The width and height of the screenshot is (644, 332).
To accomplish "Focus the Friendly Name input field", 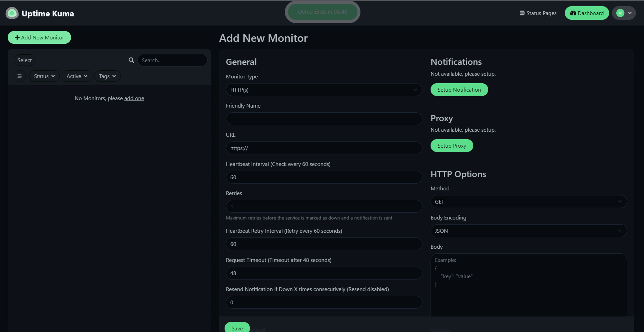I will [324, 119].
